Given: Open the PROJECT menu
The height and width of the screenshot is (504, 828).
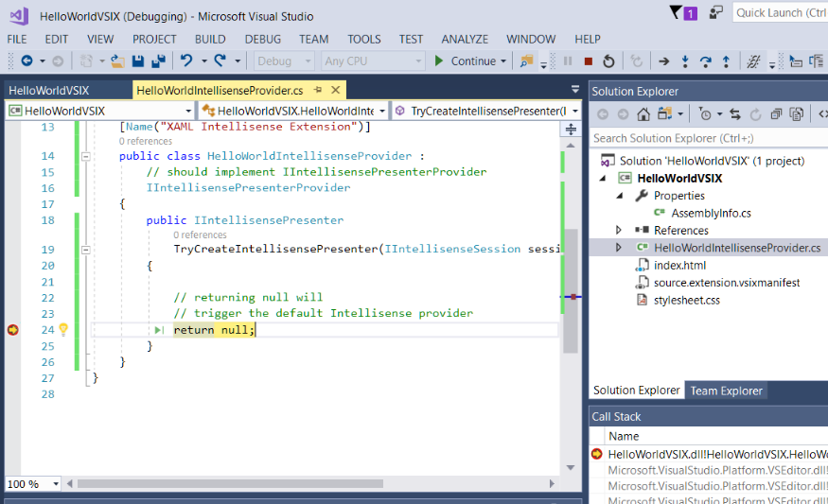Looking at the screenshot, I should click(x=154, y=39).
